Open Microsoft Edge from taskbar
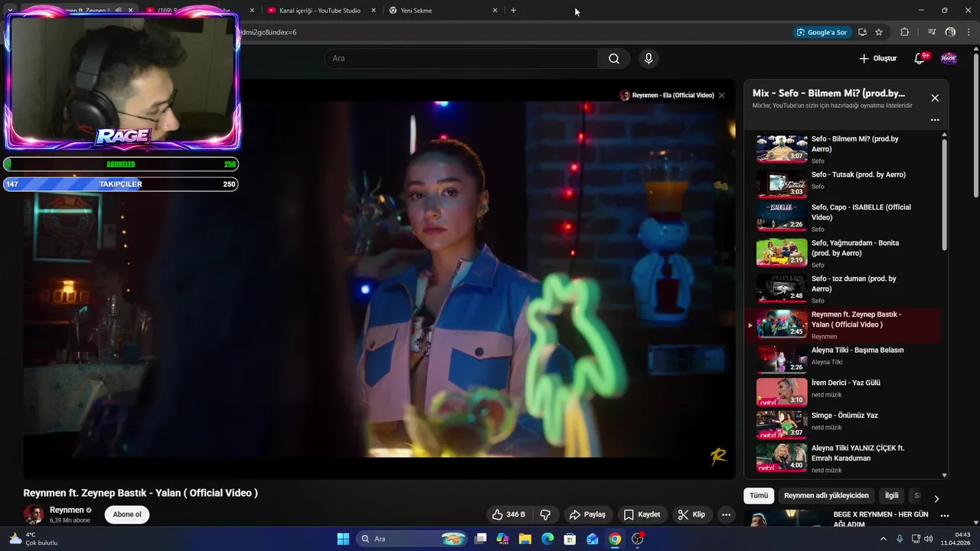Image resolution: width=980 pixels, height=551 pixels. (547, 539)
